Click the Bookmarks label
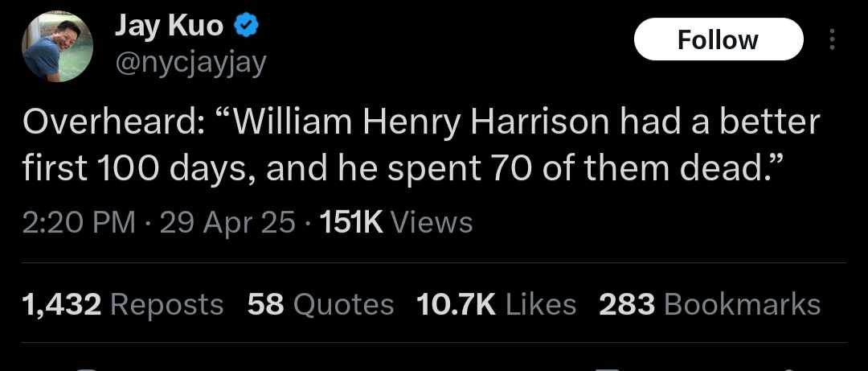Viewport: 868px width, 371px height. 743,304
